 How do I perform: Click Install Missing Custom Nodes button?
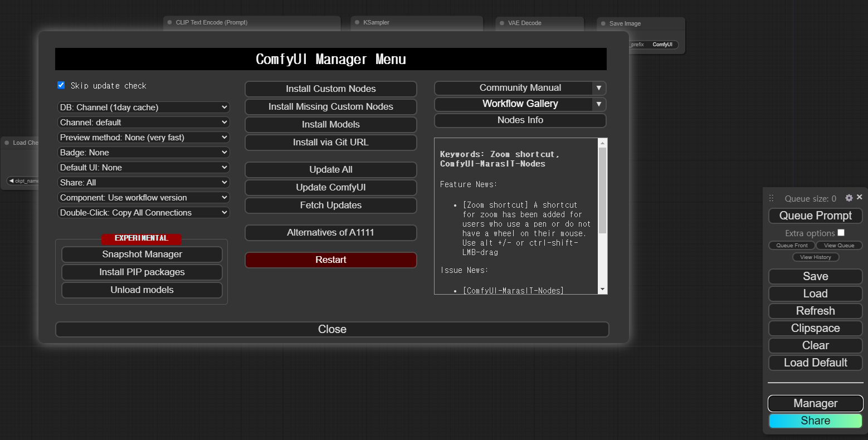click(x=331, y=107)
